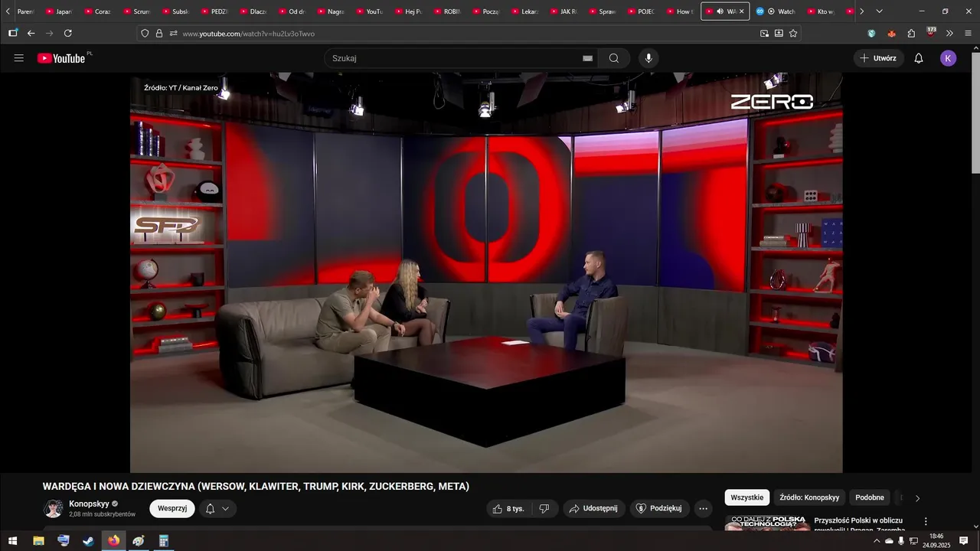Show more toolbar tools via double chevron
The image size is (980, 551).
[x=949, y=33]
